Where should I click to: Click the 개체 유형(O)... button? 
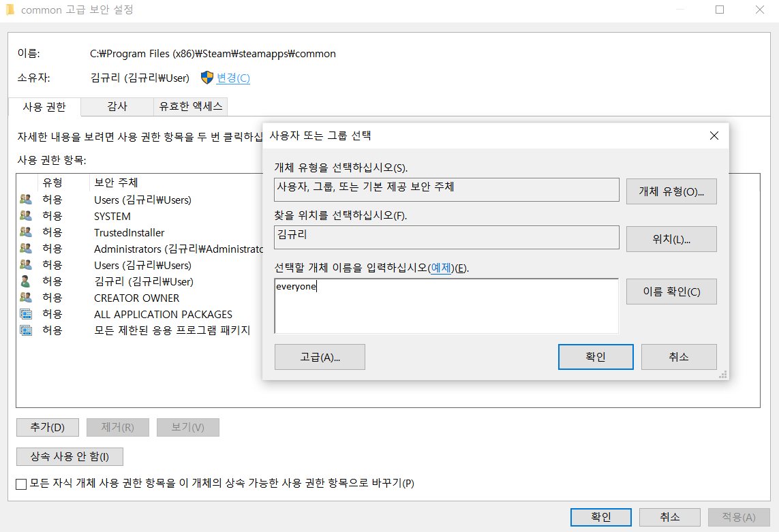point(671,191)
